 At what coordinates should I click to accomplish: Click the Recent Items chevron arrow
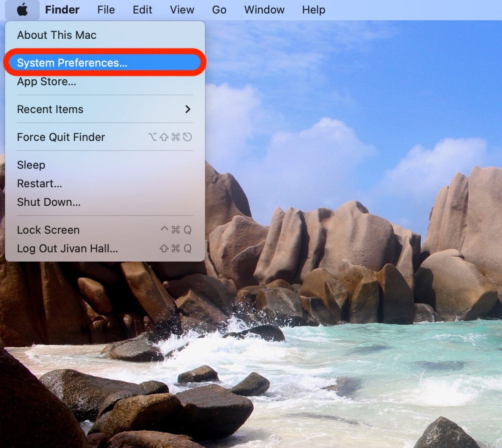pos(188,109)
